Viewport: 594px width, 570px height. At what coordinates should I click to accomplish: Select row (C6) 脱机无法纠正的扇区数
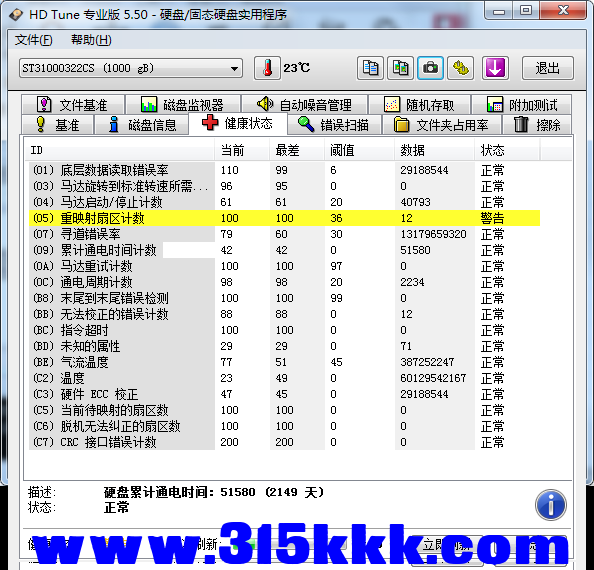(x=284, y=426)
